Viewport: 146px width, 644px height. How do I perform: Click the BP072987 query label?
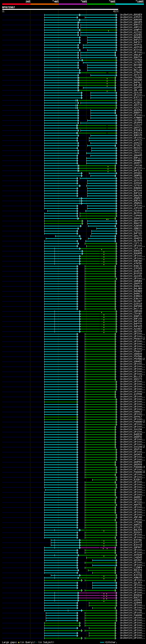[8, 7]
